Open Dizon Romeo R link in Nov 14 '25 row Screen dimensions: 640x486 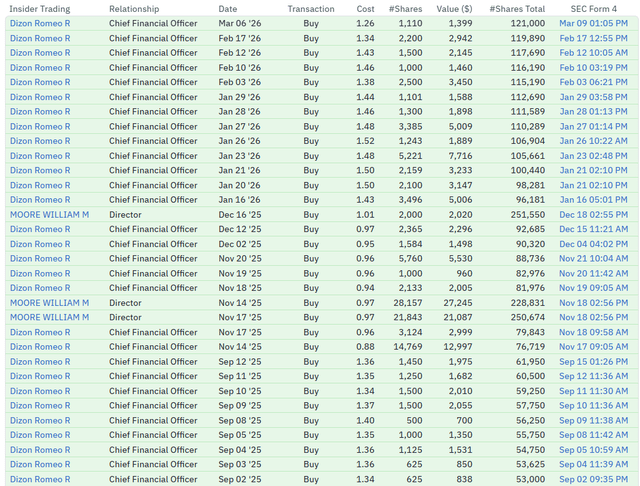pos(40,346)
